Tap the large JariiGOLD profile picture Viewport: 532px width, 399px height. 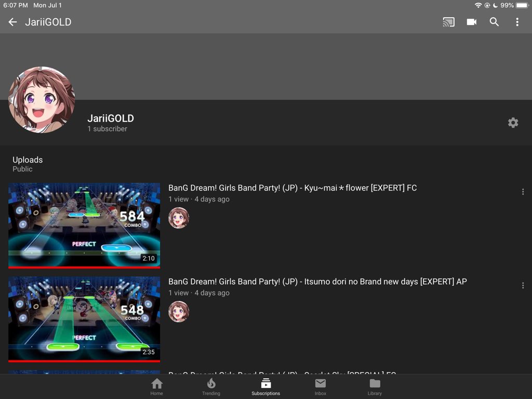[42, 100]
